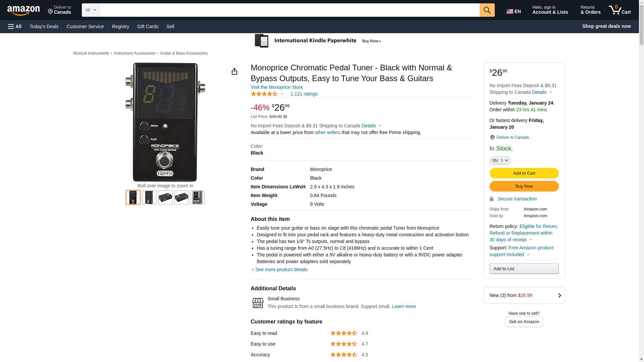The image size is (644, 362).
Task: Click the list price info icon
Action: point(285,117)
